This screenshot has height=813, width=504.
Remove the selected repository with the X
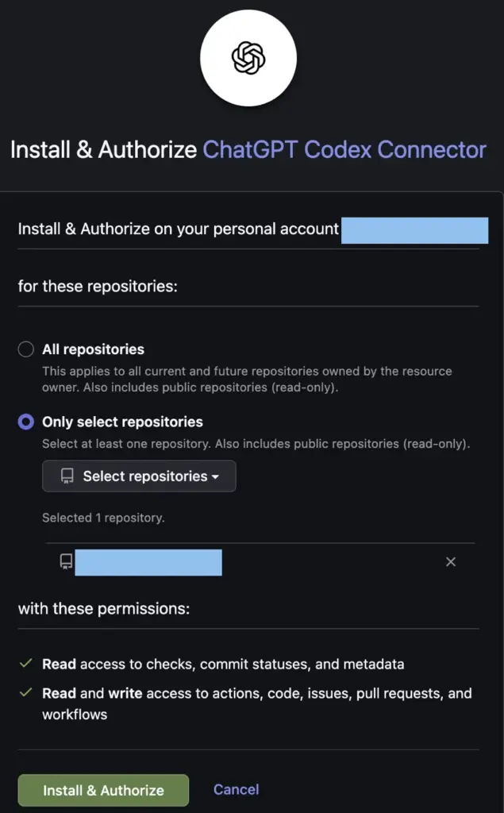[x=451, y=561]
